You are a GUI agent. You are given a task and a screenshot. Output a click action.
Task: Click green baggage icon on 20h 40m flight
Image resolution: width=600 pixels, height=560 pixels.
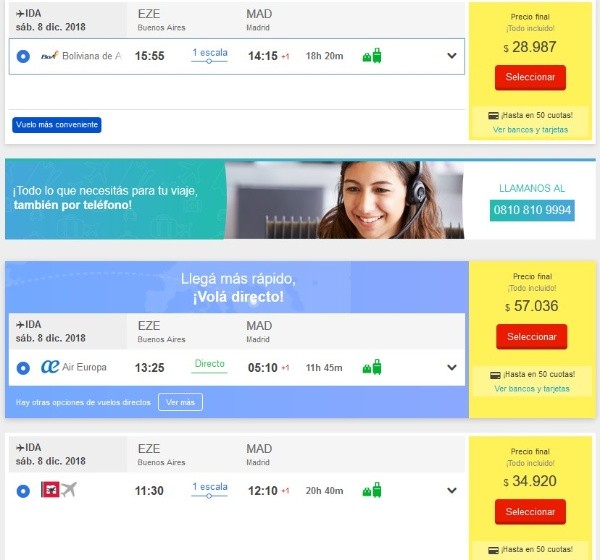pyautogui.click(x=372, y=490)
